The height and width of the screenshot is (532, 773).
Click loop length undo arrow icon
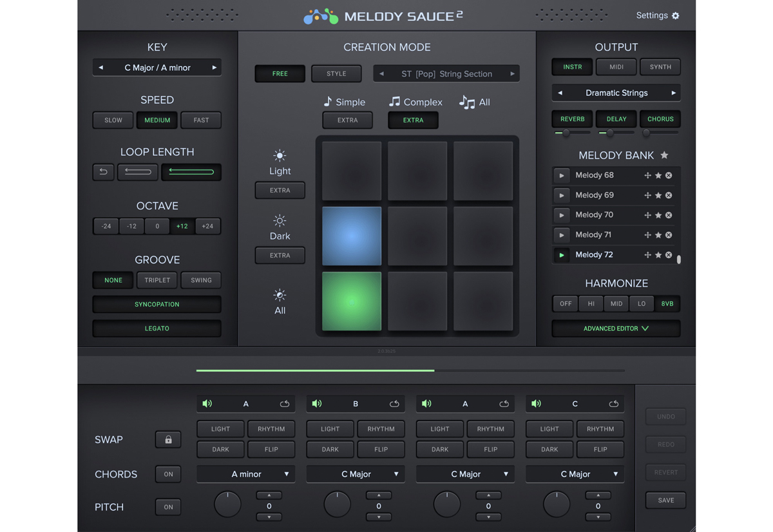(103, 172)
